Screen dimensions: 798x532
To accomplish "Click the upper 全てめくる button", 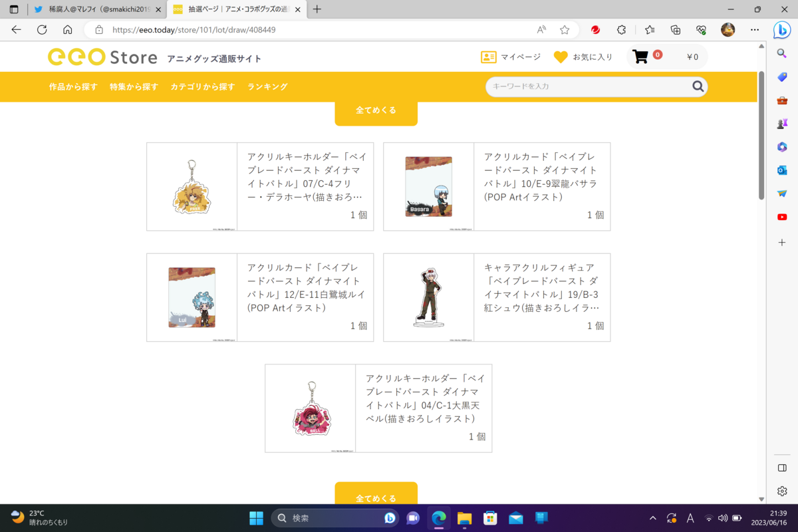I will coord(376,112).
